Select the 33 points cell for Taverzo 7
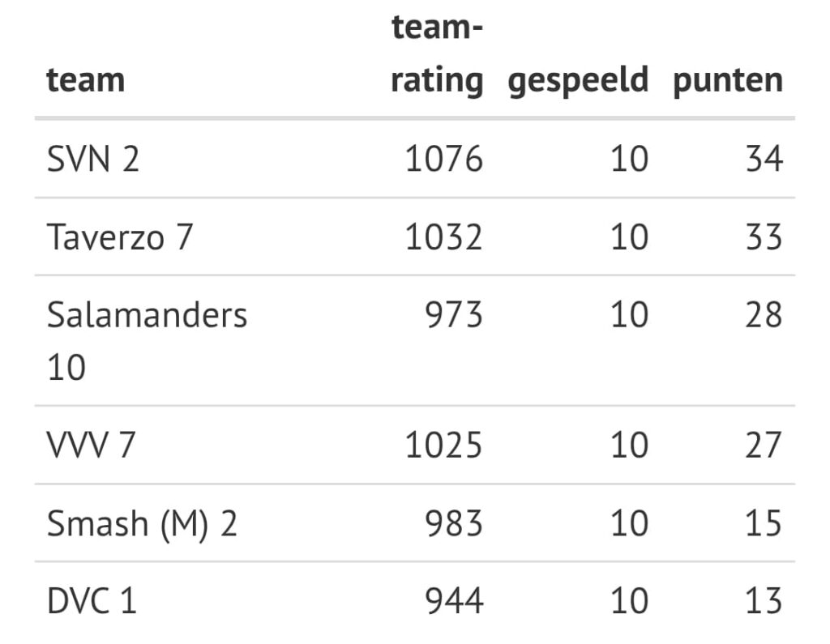 (764, 237)
